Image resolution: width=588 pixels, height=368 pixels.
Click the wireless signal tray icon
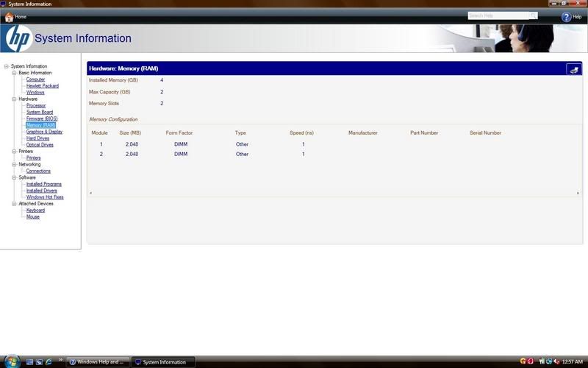(x=542, y=361)
